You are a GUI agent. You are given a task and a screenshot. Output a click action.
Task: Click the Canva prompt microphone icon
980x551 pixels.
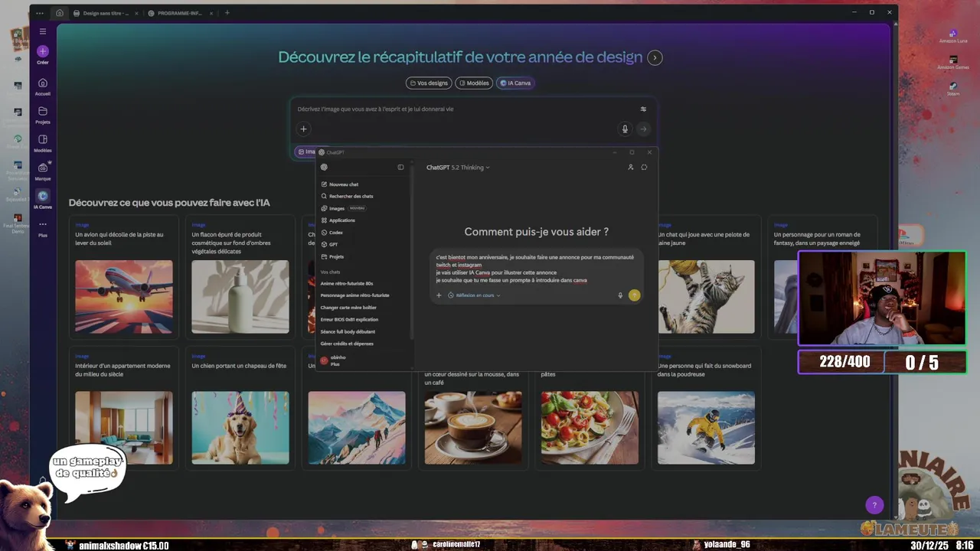coord(625,129)
